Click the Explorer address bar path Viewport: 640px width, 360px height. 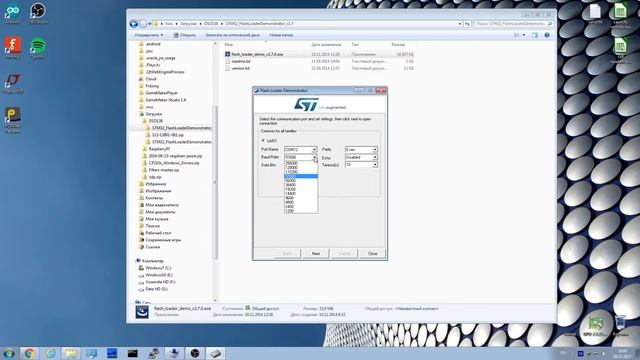click(x=308, y=24)
